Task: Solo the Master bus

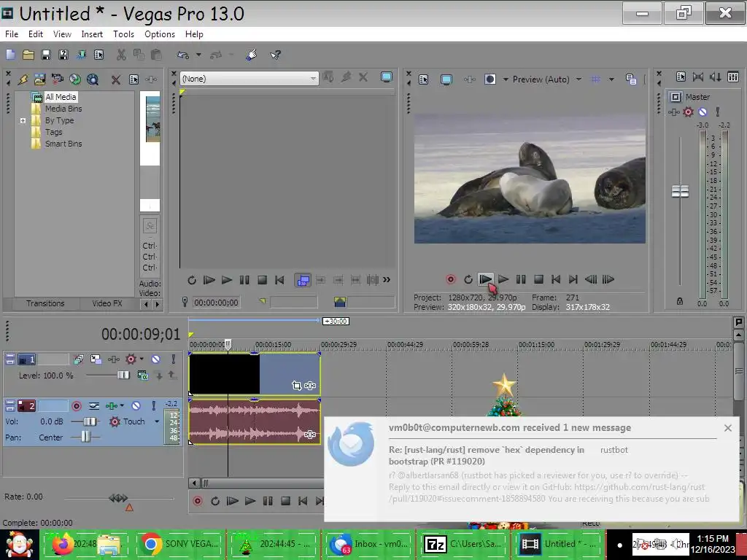Action: 718,112
